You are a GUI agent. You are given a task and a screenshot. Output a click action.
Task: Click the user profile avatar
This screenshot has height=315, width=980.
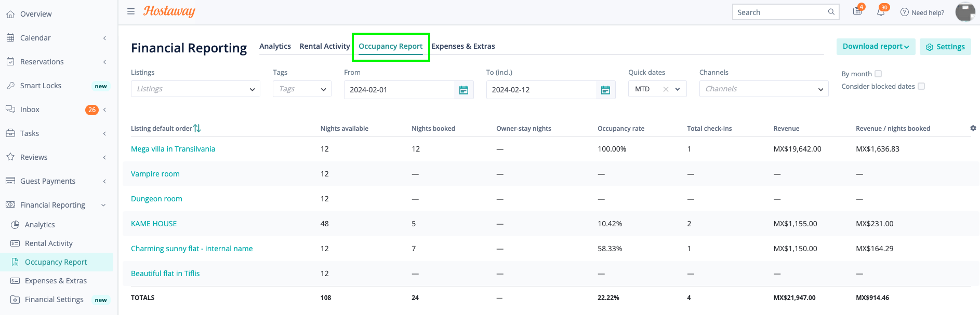pos(965,12)
